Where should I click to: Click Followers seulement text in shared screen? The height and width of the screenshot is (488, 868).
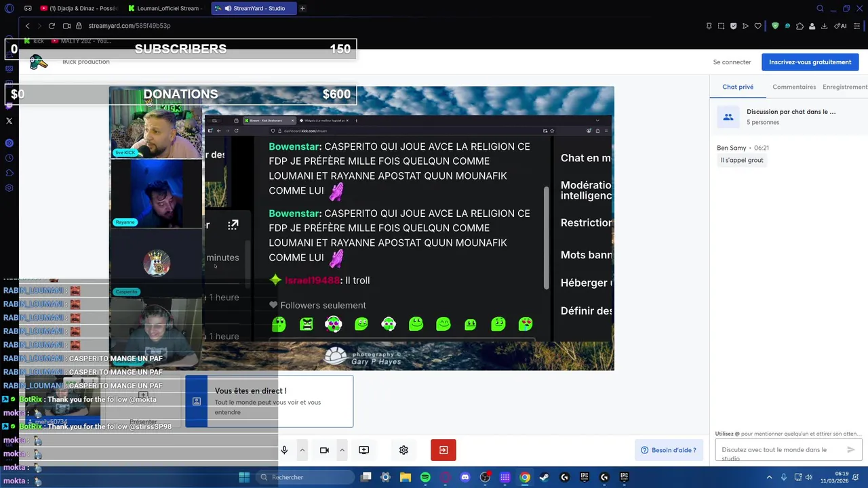pyautogui.click(x=323, y=306)
